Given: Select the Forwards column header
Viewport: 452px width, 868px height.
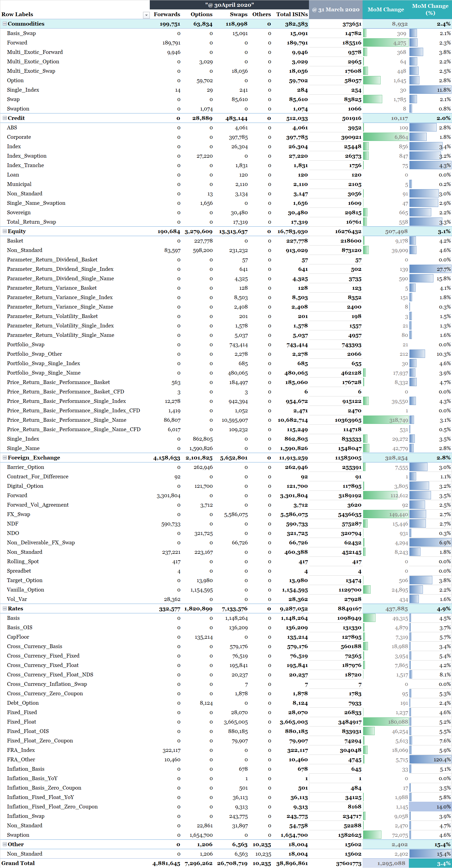Looking at the screenshot, I should (167, 14).
